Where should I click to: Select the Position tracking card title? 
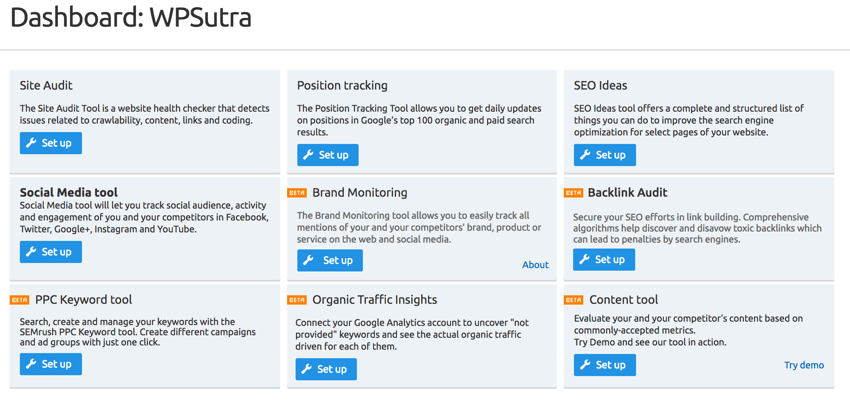[x=342, y=85]
